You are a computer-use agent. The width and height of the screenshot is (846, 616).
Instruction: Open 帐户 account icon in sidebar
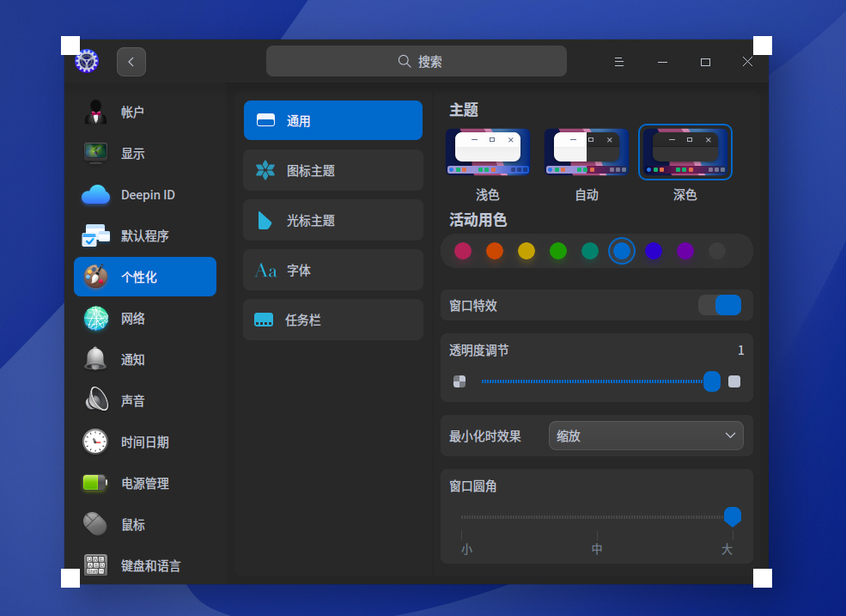tap(96, 112)
